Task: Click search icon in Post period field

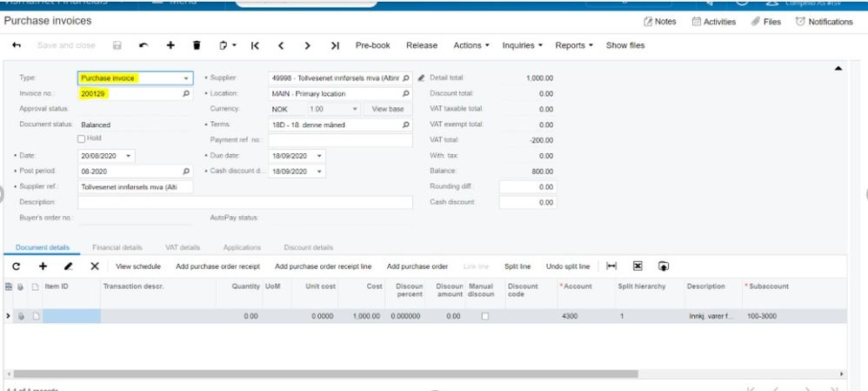Action: point(186,172)
